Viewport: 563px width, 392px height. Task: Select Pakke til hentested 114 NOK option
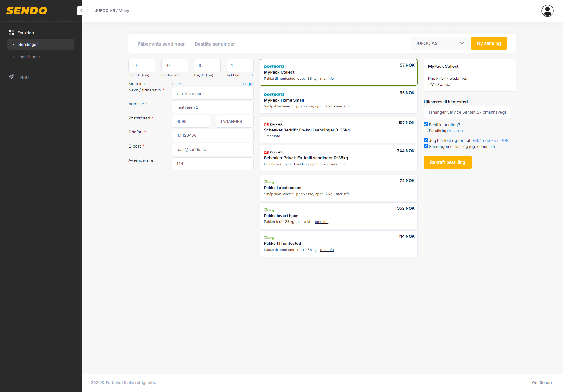(339, 244)
